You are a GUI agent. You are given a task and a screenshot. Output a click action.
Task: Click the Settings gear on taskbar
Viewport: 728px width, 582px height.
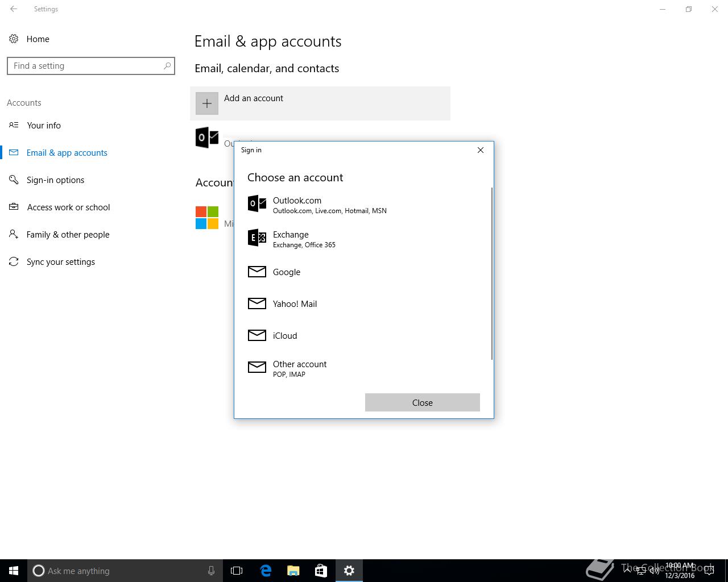click(349, 571)
